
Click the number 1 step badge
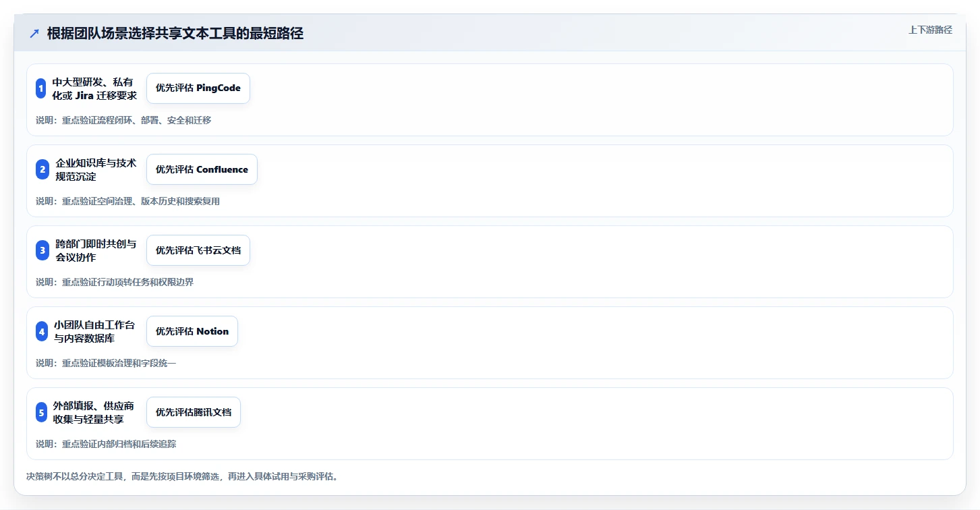coord(40,88)
